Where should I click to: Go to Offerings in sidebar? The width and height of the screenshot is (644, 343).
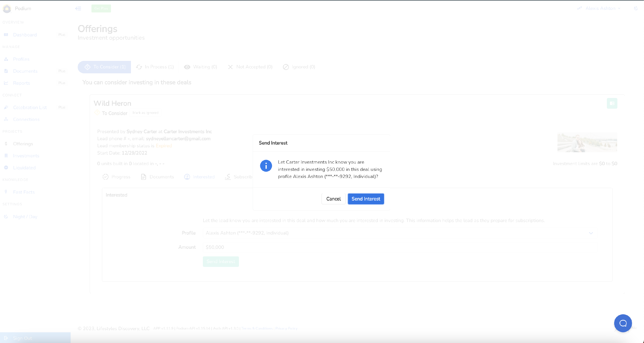pos(23,144)
